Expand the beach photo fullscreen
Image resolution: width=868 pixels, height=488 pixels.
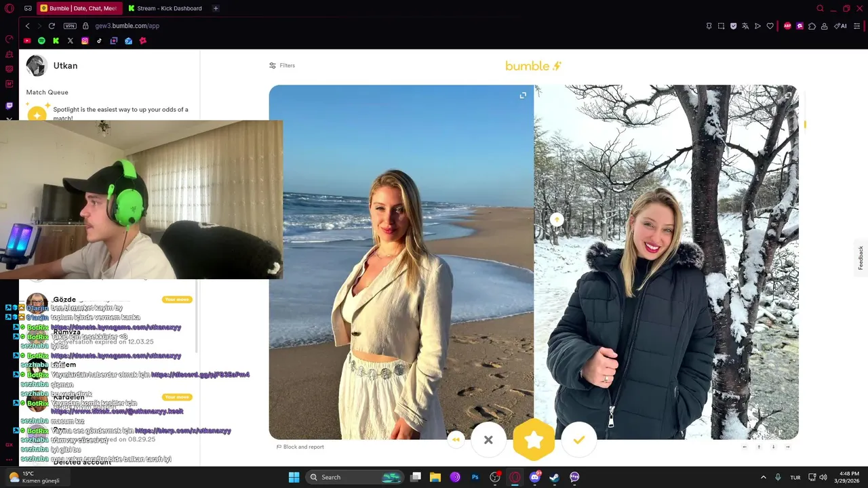tap(523, 96)
